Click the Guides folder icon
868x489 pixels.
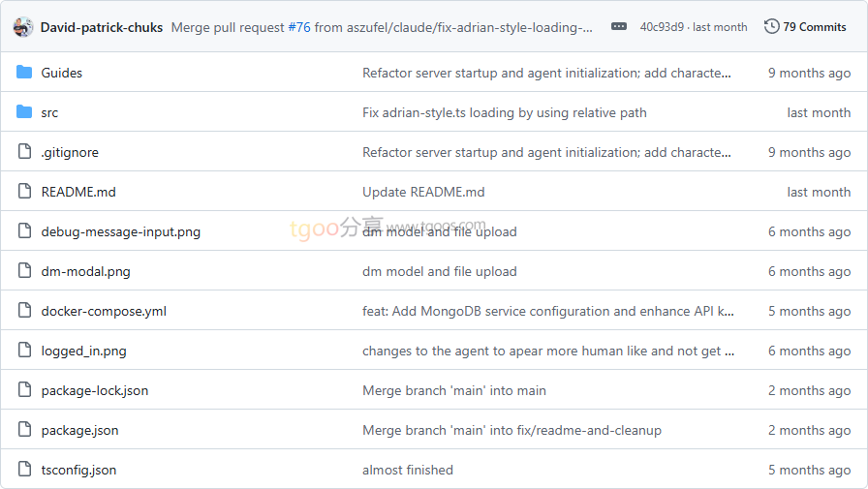click(x=24, y=73)
